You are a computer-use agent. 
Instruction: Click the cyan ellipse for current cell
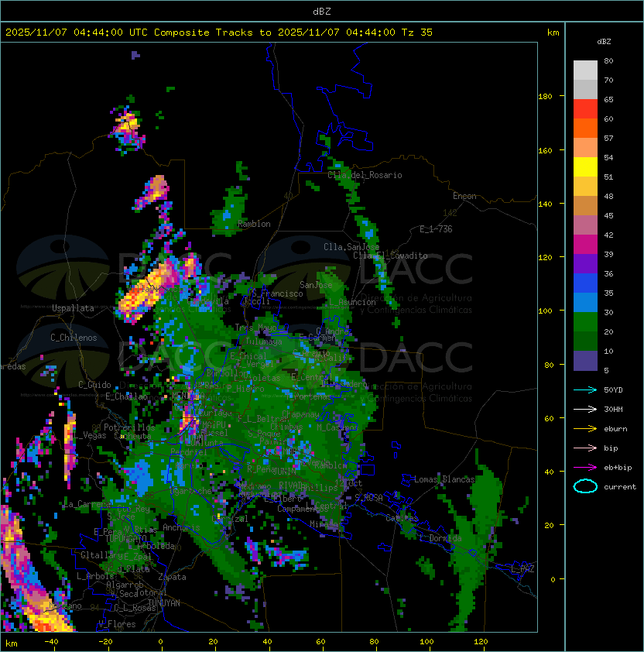tap(585, 486)
